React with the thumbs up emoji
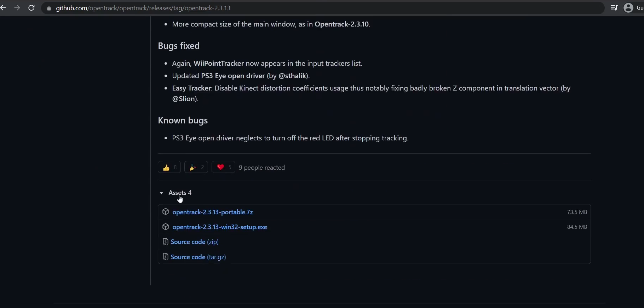Image resolution: width=644 pixels, height=308 pixels. click(169, 167)
